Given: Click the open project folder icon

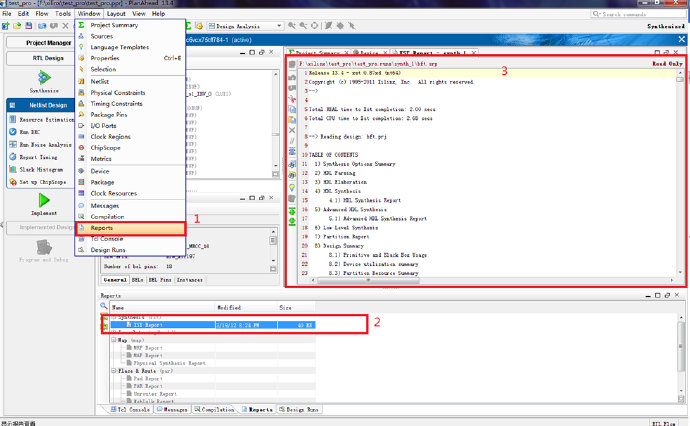Looking at the screenshot, I should pos(17,26).
